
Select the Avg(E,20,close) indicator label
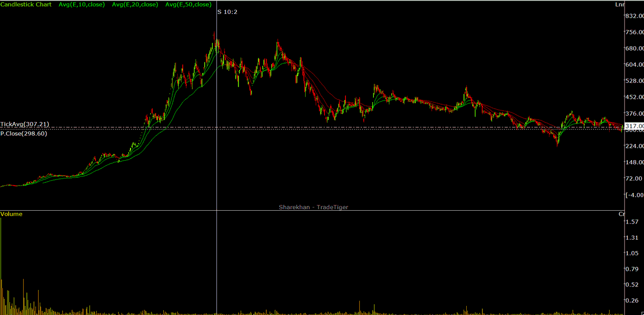[135, 4]
